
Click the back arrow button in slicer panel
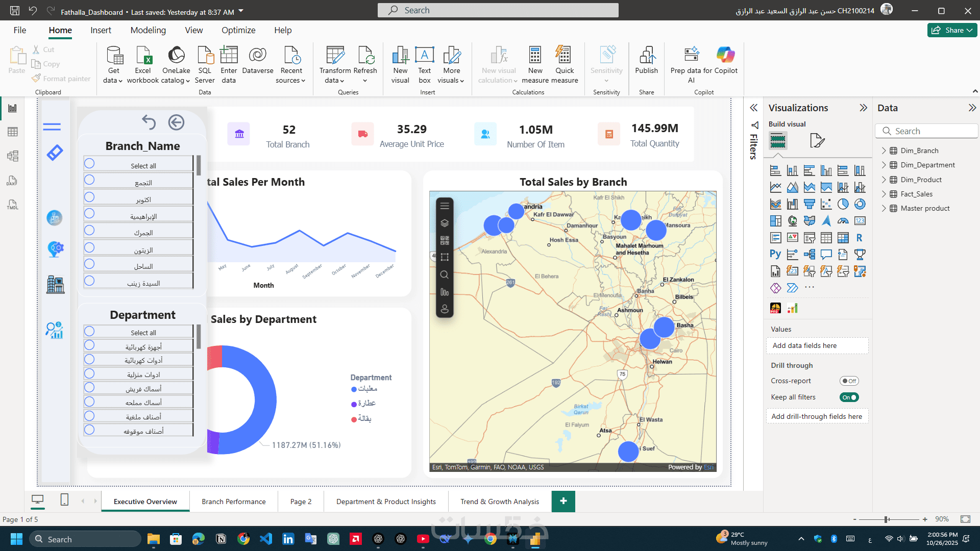176,122
